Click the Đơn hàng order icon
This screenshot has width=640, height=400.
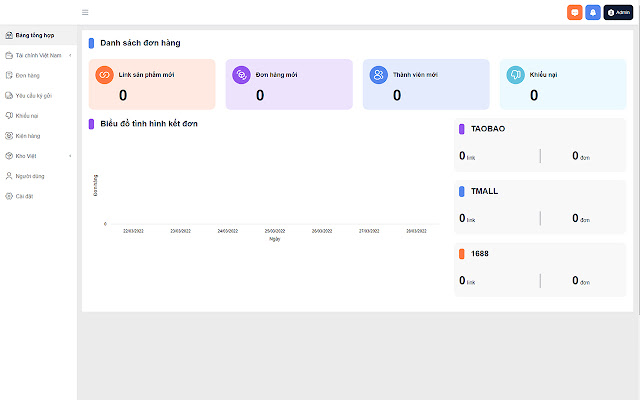9,76
